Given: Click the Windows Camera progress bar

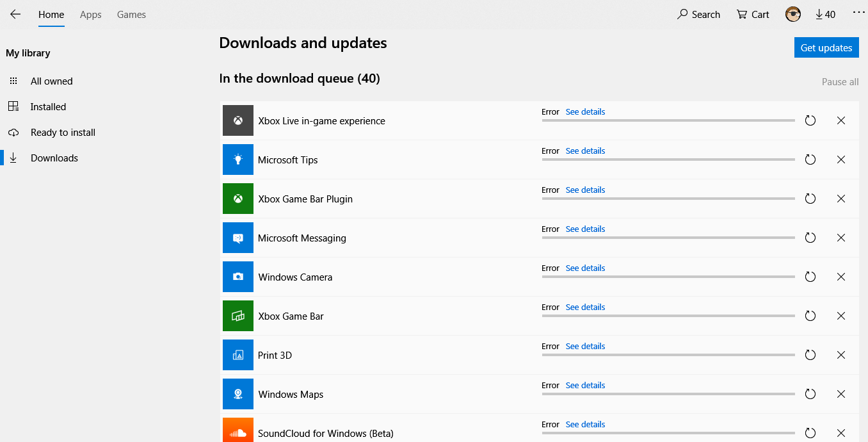Looking at the screenshot, I should 668,277.
